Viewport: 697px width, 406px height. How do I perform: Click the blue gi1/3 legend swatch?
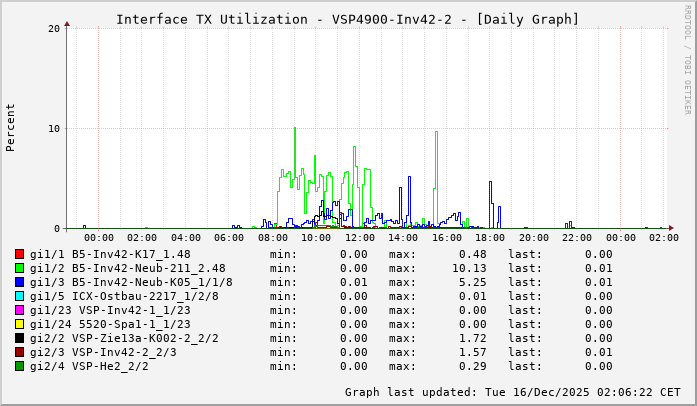[19, 282]
